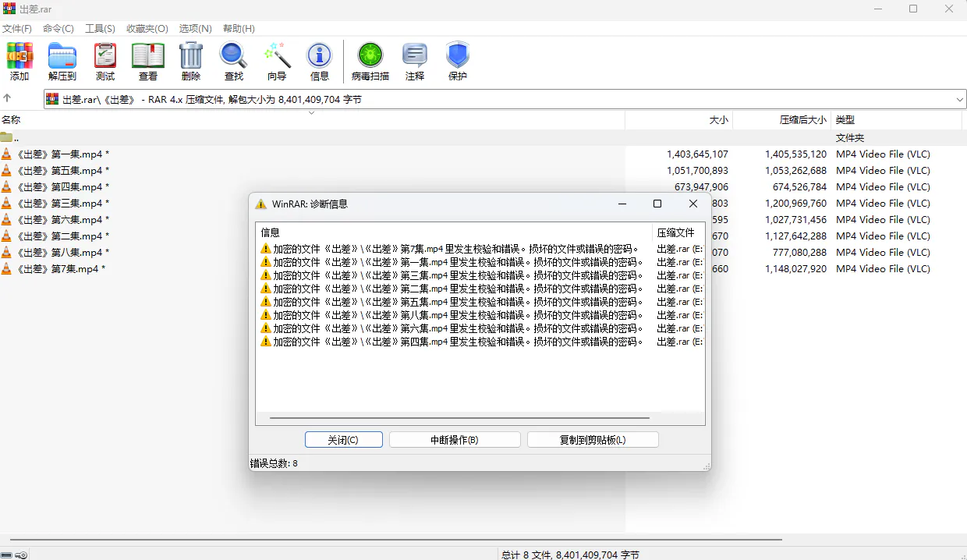This screenshot has height=560, width=967.
Task: Start 病毒扫描 (Virus Scan) tool
Action: 370,62
